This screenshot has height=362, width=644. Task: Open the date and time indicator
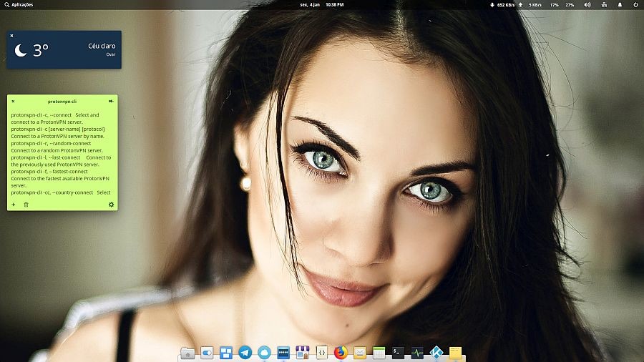321,4
